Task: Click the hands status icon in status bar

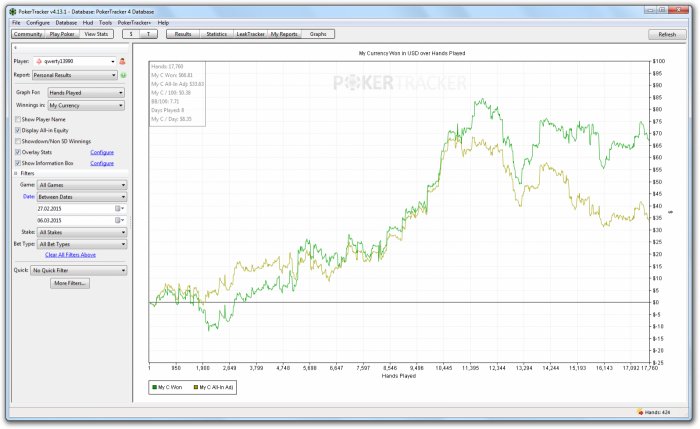Action: pyautogui.click(x=640, y=411)
